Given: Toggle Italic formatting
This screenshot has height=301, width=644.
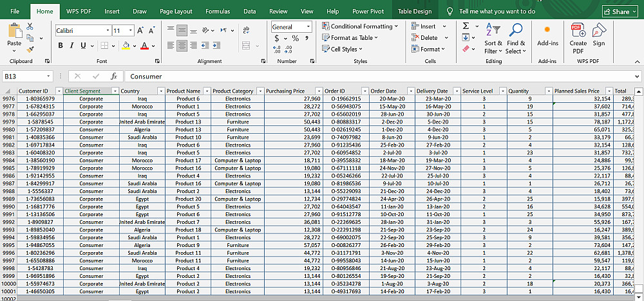Looking at the screenshot, I should point(72,46).
